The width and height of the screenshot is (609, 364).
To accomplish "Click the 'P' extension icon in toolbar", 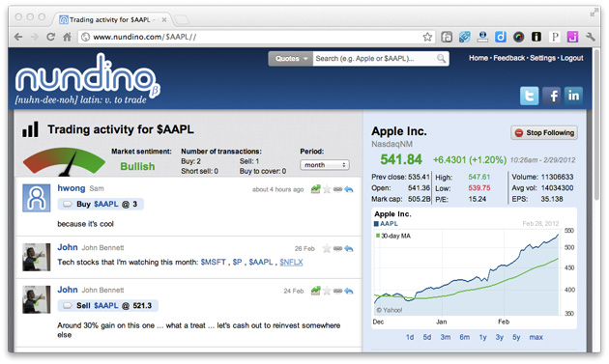I will click(555, 37).
